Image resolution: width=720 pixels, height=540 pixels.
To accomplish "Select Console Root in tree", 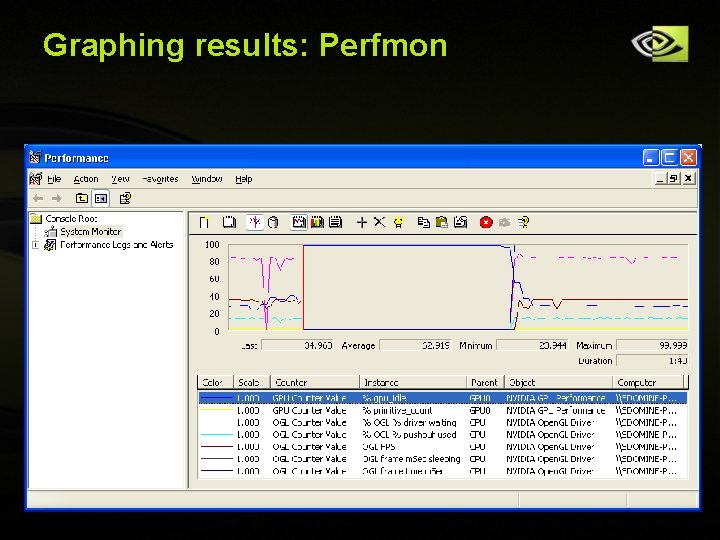I will [71, 219].
